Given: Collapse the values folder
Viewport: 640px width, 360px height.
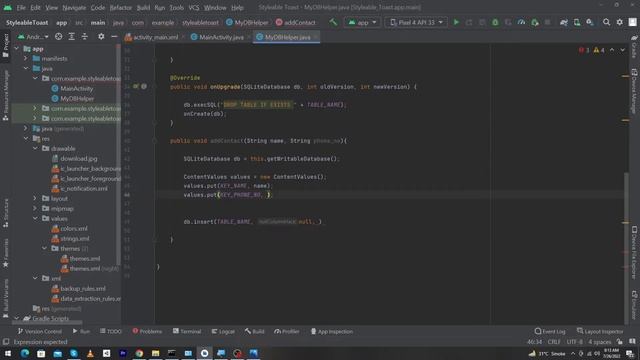Looking at the screenshot, I should click(35, 218).
